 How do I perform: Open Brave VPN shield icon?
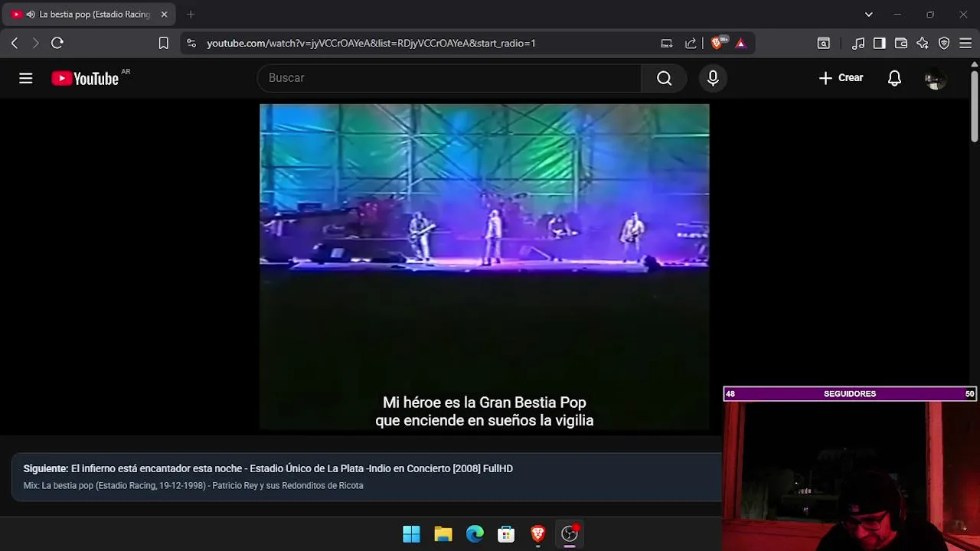[x=944, y=44]
